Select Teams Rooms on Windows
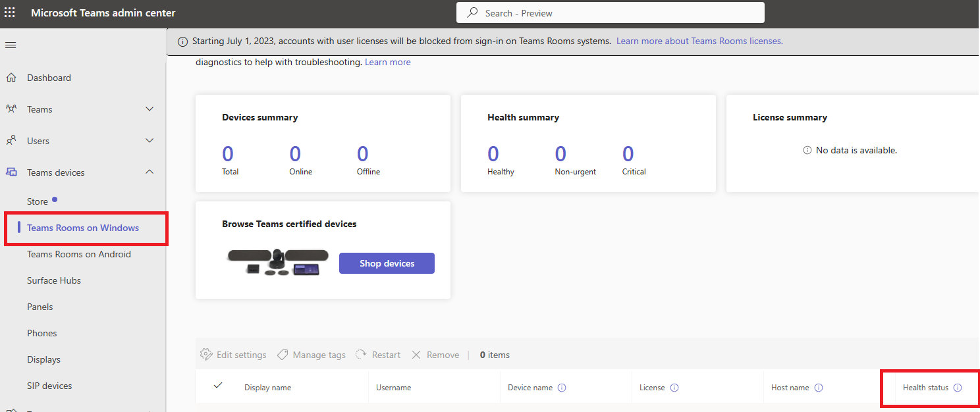980x412 pixels. coord(83,228)
